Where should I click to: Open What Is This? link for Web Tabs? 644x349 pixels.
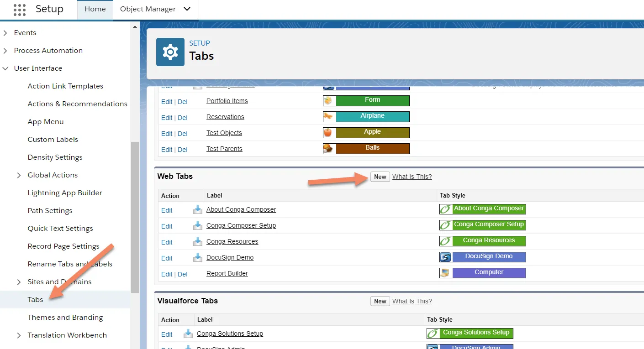(x=412, y=177)
